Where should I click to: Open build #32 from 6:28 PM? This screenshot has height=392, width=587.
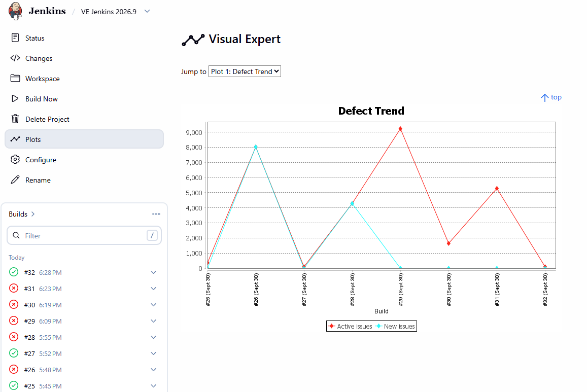43,273
